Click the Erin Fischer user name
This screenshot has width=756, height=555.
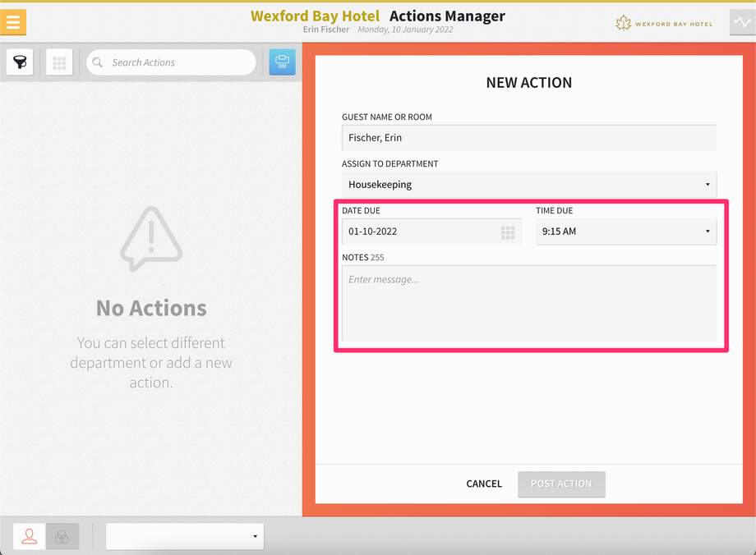pos(326,30)
